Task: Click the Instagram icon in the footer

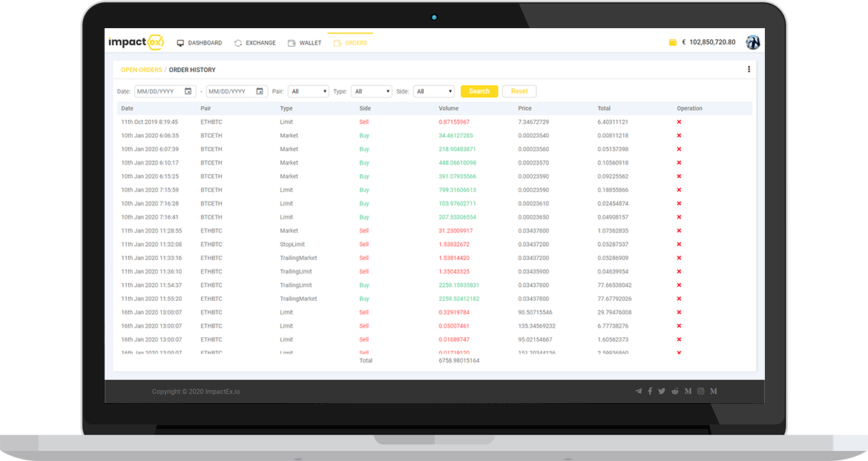Action: pyautogui.click(x=700, y=391)
